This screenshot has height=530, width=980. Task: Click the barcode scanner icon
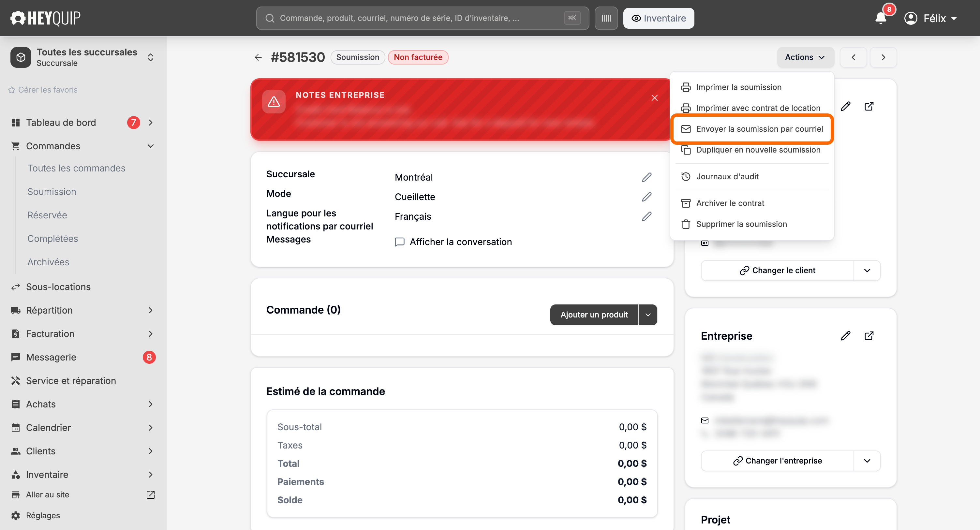coord(606,18)
